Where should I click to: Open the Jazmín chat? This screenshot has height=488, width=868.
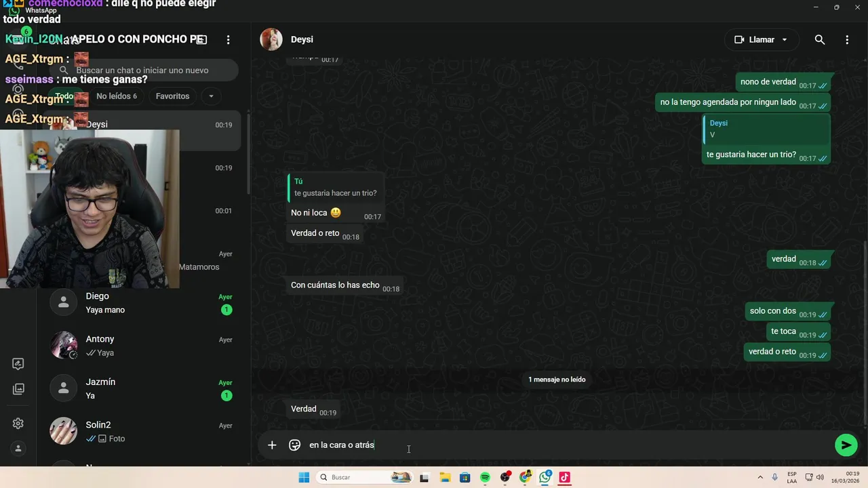tap(142, 388)
